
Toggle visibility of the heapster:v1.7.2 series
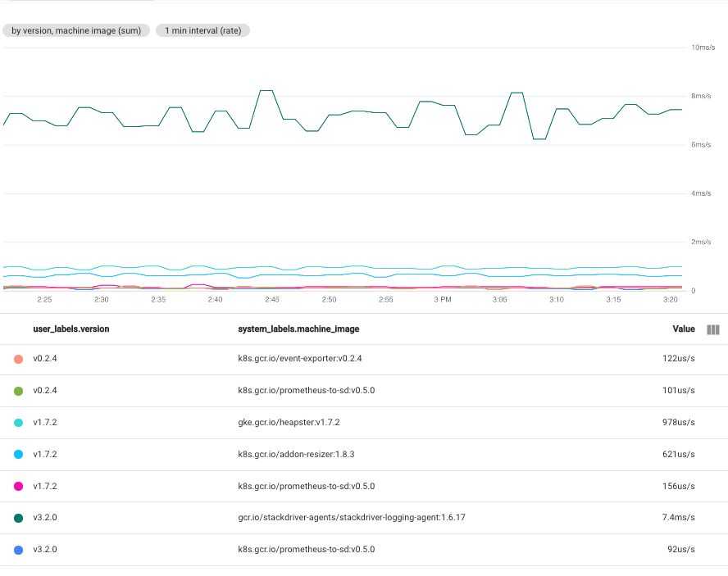coord(18,422)
